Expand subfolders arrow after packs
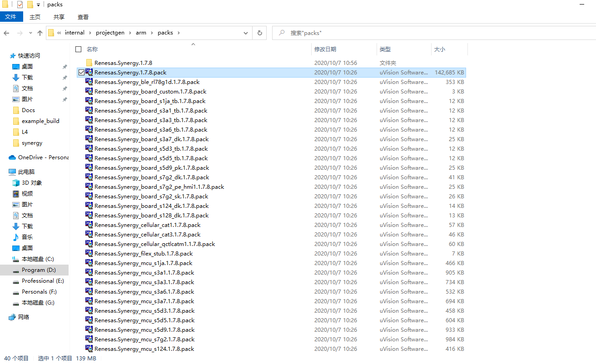 (179, 33)
